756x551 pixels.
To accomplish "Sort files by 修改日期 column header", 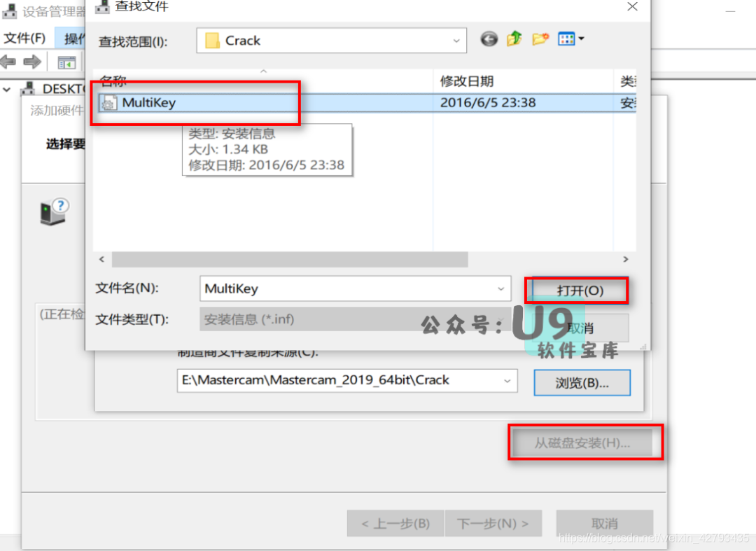I will point(467,81).
